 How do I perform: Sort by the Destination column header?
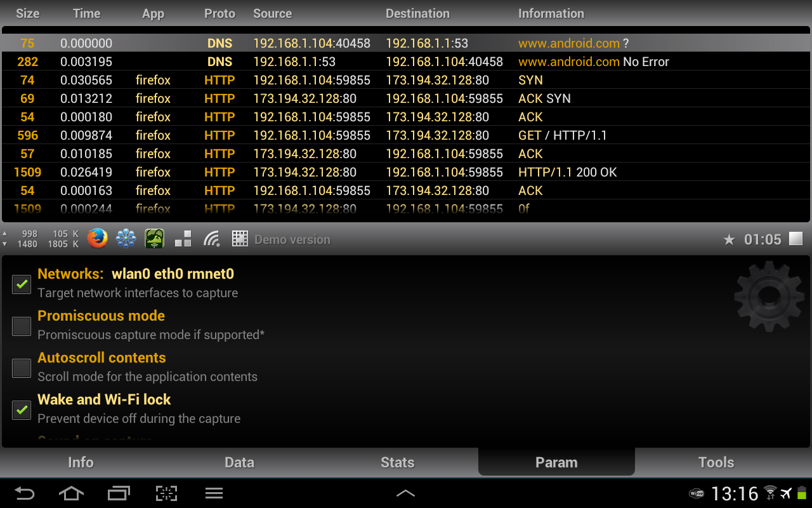[417, 13]
